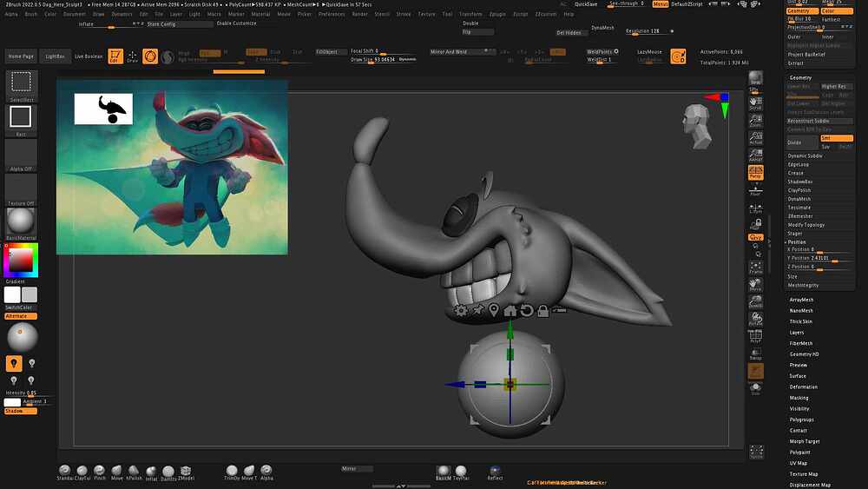Open the Transform menu
The image size is (868, 489).
pyautogui.click(x=470, y=14)
